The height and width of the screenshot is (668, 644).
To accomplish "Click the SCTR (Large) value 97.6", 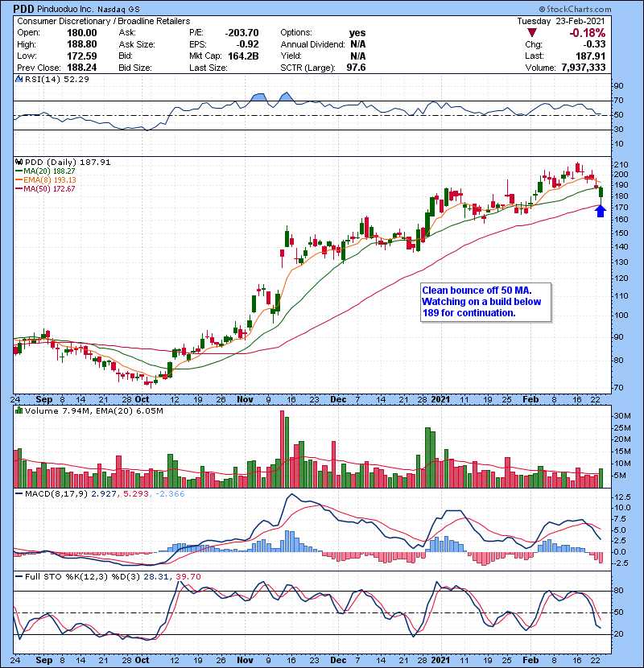I will click(356, 68).
